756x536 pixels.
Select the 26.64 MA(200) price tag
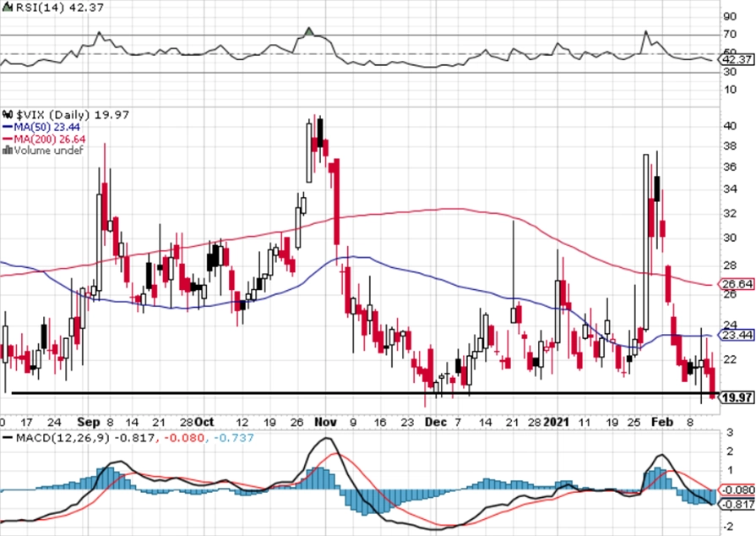[x=737, y=284]
